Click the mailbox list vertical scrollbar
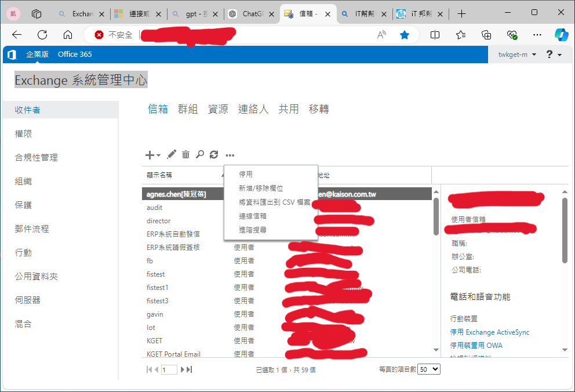The width and height of the screenshot is (575, 392). coord(436,216)
